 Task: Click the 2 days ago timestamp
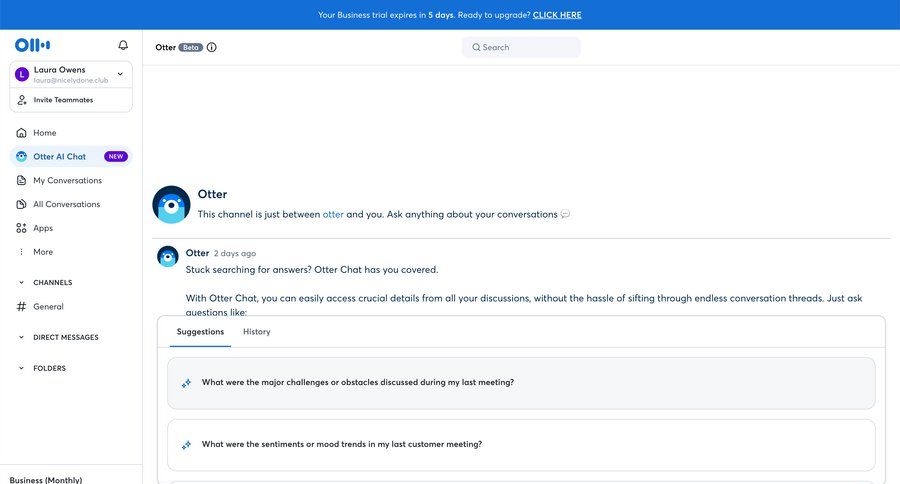[235, 253]
